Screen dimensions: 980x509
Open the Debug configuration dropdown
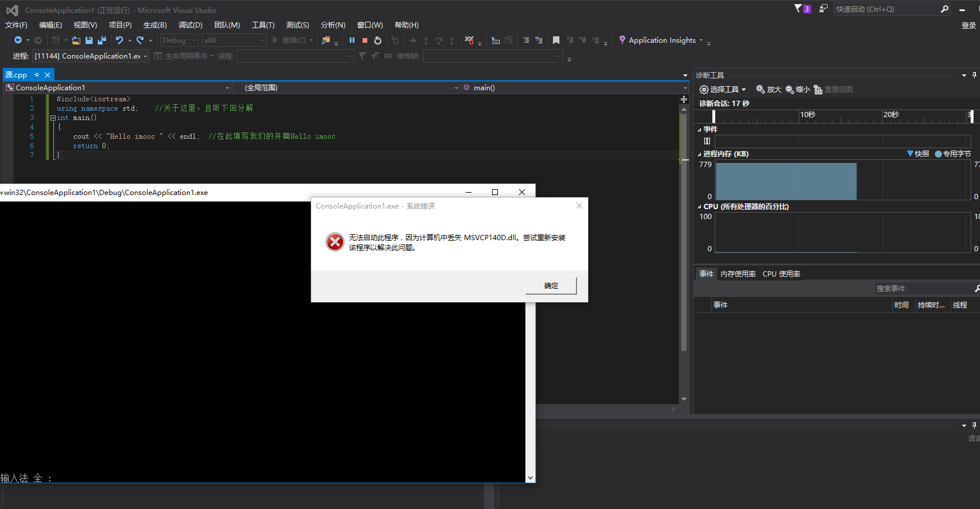point(179,40)
